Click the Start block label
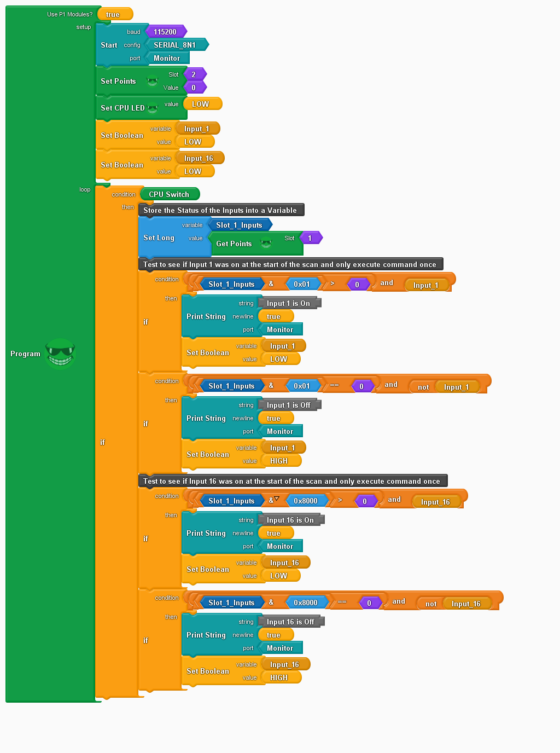The width and height of the screenshot is (560, 753). 109,45
